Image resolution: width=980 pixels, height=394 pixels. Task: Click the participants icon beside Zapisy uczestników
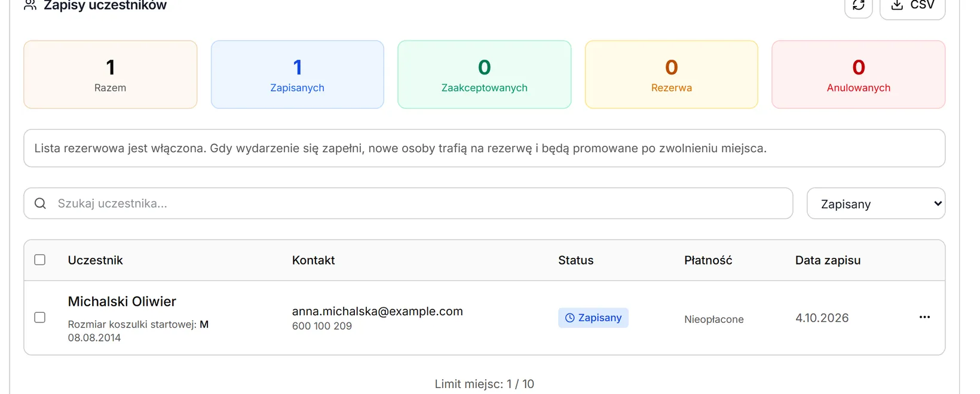click(x=30, y=5)
